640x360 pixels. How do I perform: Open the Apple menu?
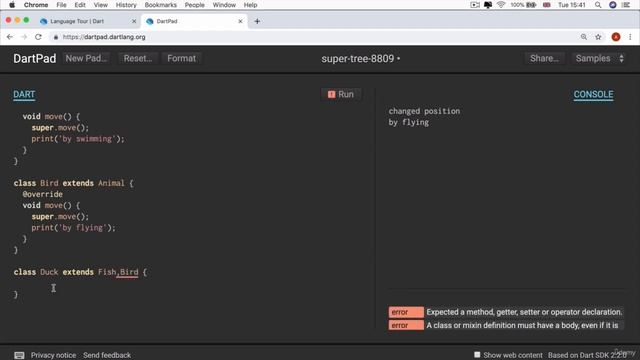pos(12,5)
